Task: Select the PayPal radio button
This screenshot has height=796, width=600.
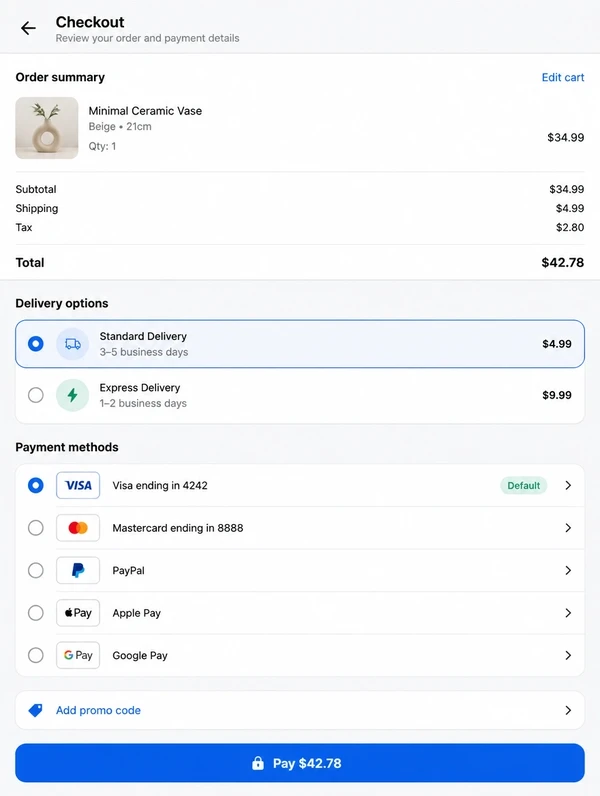Action: pos(36,571)
